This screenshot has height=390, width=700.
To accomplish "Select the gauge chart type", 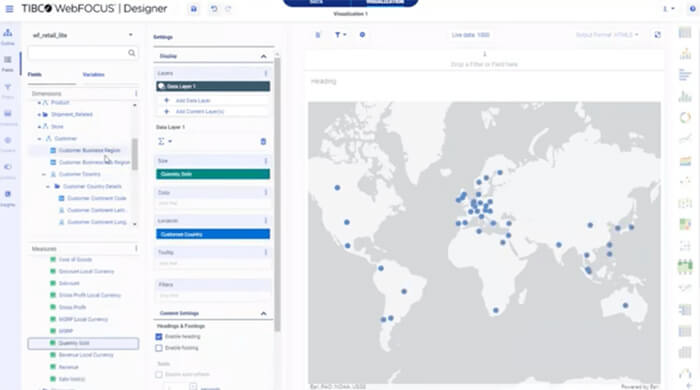I will click(x=685, y=373).
